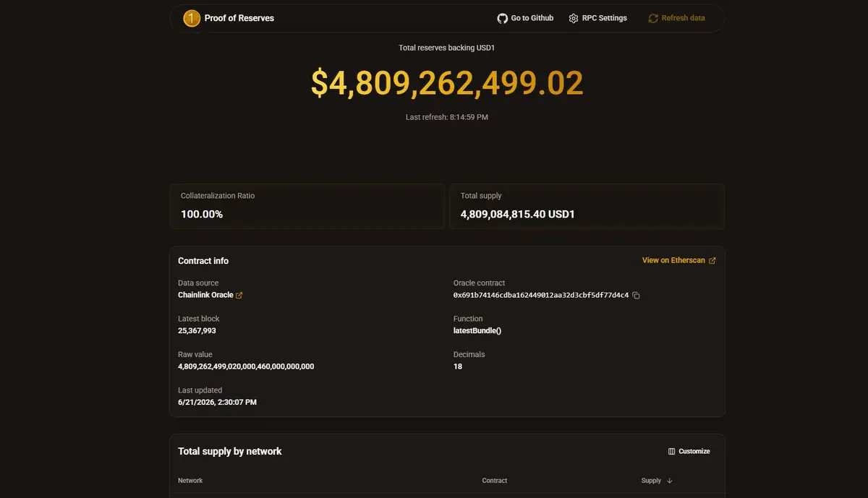Click the raw value 4,809,262,499,020,000,460,000,000,000
Image resolution: width=868 pixels, height=498 pixels.
[246, 366]
